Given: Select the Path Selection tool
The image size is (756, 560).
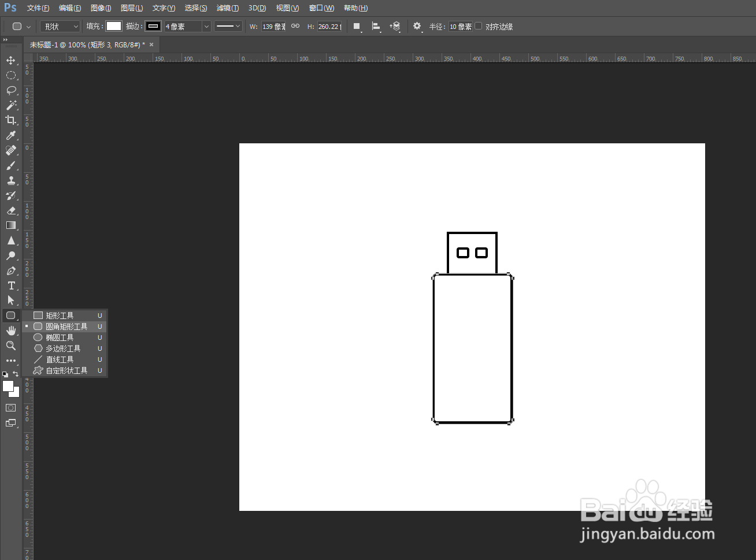Looking at the screenshot, I should (x=11, y=301).
